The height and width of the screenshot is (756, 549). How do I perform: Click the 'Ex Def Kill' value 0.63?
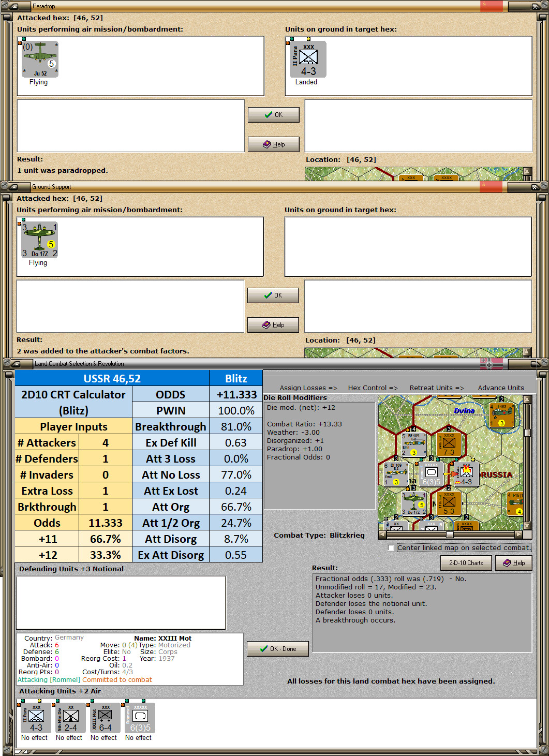click(236, 442)
